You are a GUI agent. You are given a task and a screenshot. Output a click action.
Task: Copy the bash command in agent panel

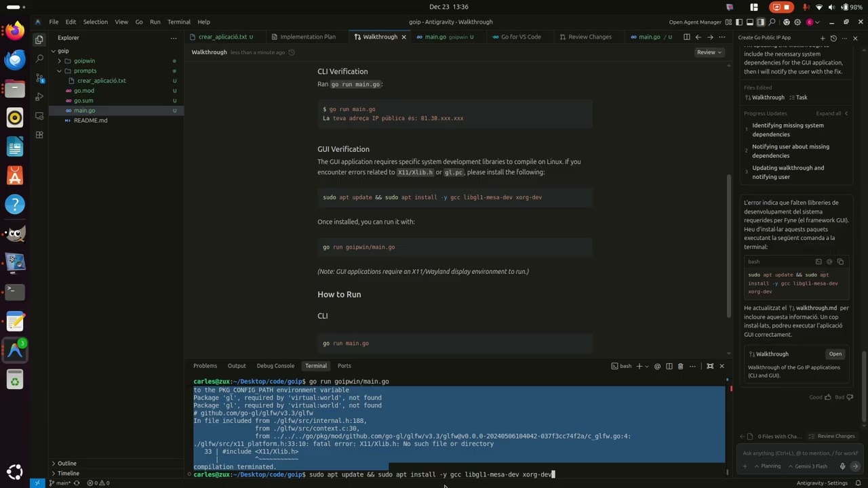coord(840,262)
